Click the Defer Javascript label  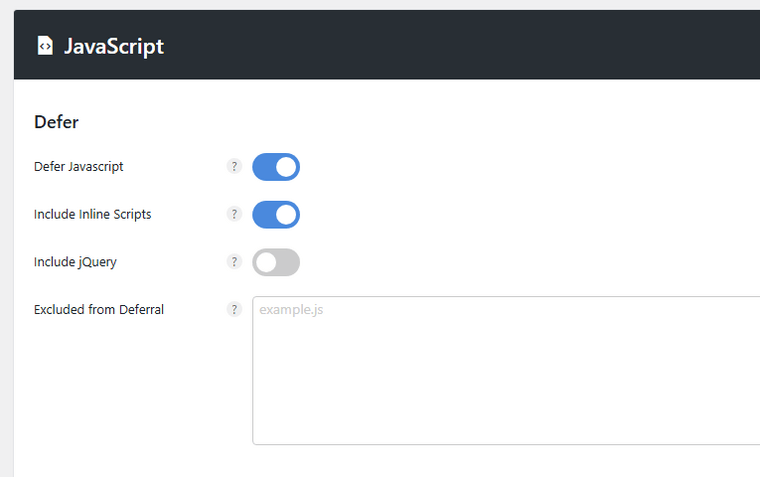(x=79, y=167)
